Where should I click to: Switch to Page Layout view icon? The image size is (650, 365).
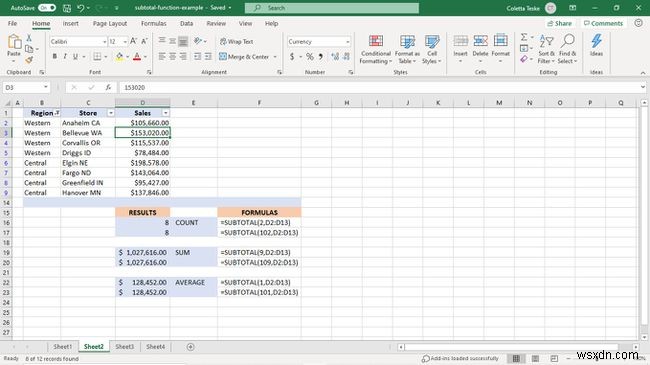535,358
